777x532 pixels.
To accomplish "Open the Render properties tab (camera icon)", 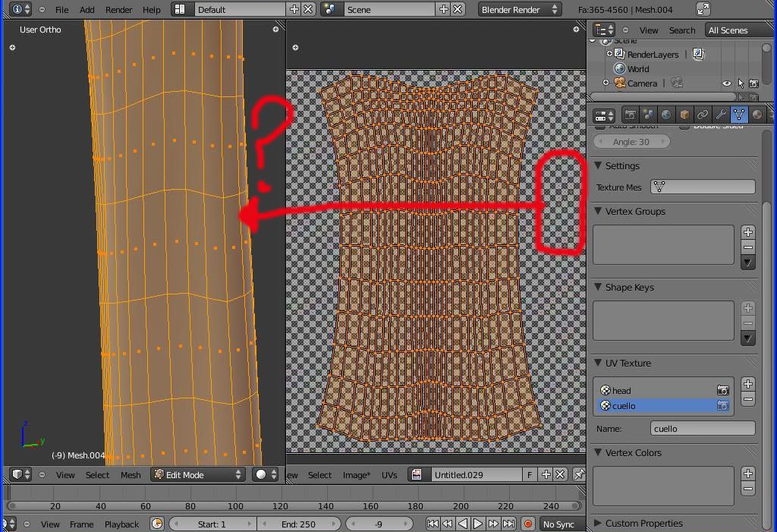I will 630,115.
